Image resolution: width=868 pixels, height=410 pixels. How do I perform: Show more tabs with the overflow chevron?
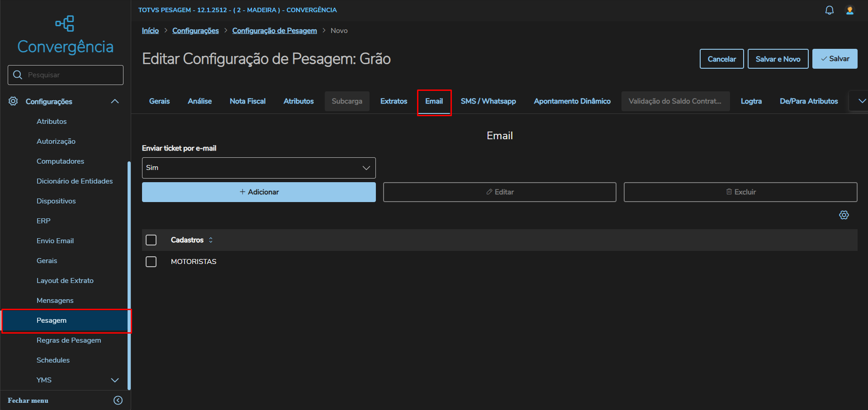tap(862, 101)
